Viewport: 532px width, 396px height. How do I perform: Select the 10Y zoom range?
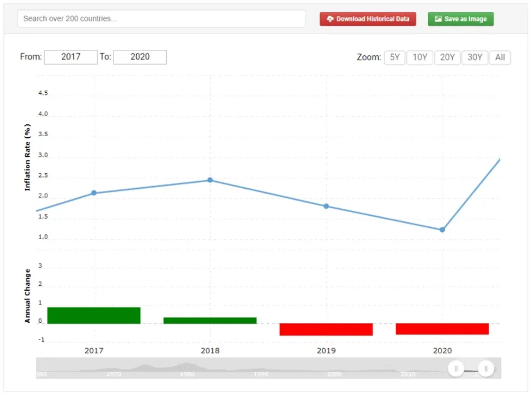click(420, 58)
